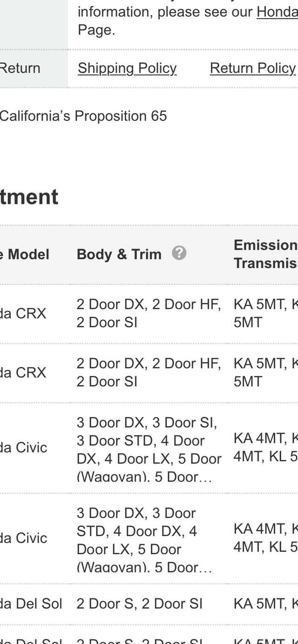Open the Return Policy link
298x644 pixels.
tap(253, 68)
